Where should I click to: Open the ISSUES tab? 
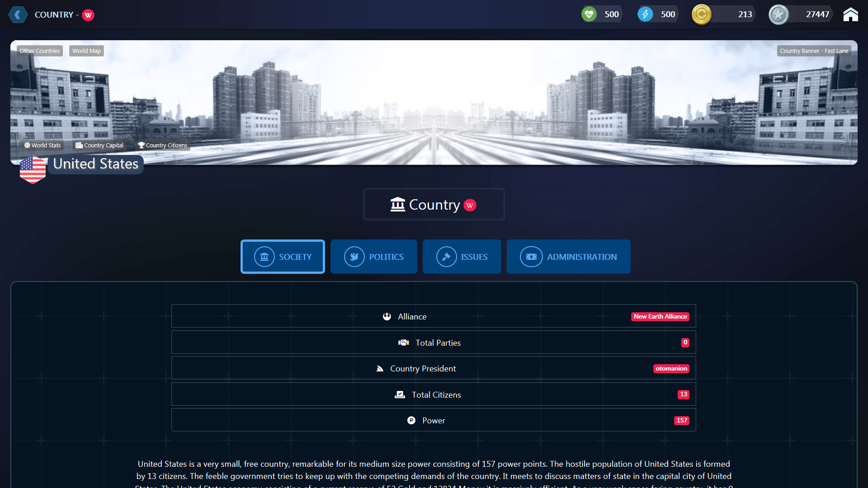coord(462,257)
